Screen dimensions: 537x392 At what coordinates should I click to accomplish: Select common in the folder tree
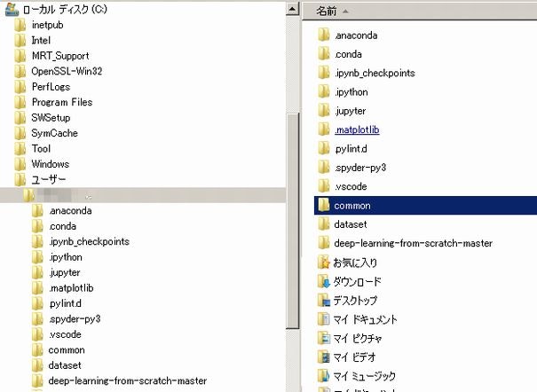pos(67,350)
